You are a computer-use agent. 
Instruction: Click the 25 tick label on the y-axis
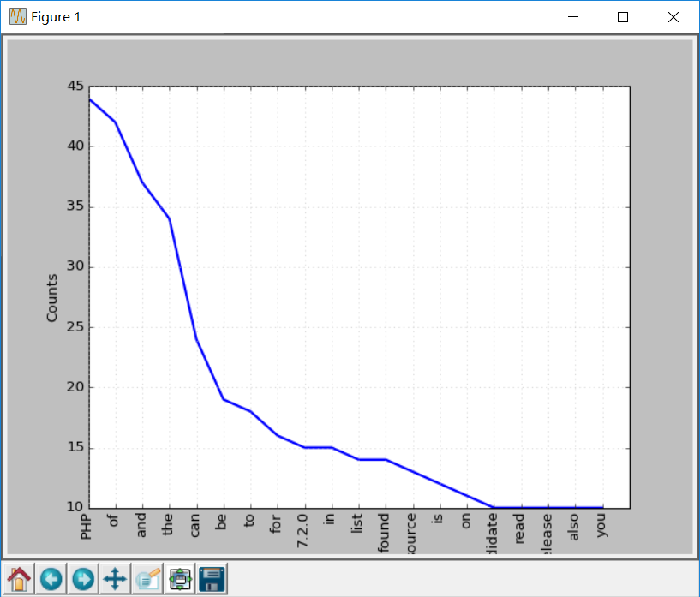(x=75, y=327)
